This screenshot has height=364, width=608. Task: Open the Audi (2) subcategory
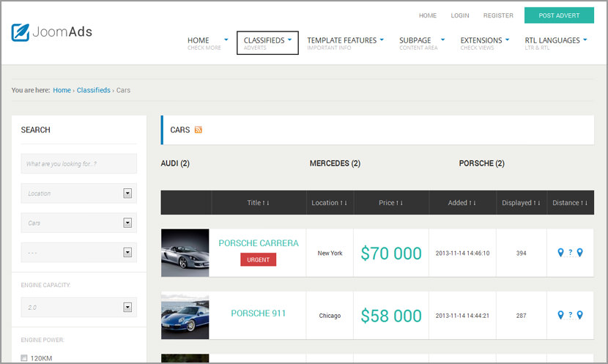click(x=175, y=163)
